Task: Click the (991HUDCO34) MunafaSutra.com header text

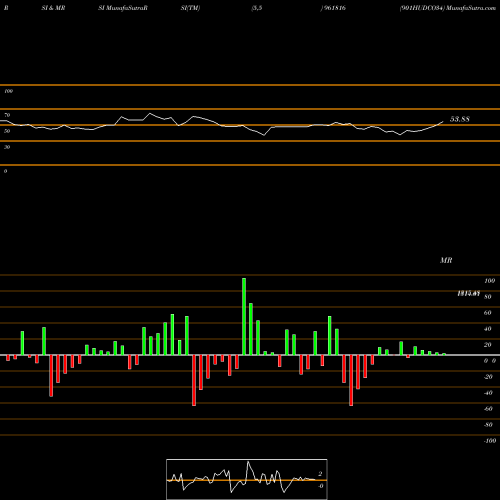Action: point(448,8)
